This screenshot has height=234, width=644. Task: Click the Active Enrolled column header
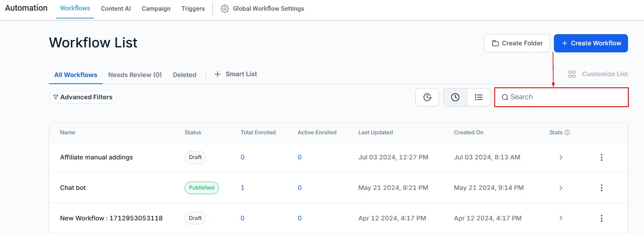[x=317, y=133]
